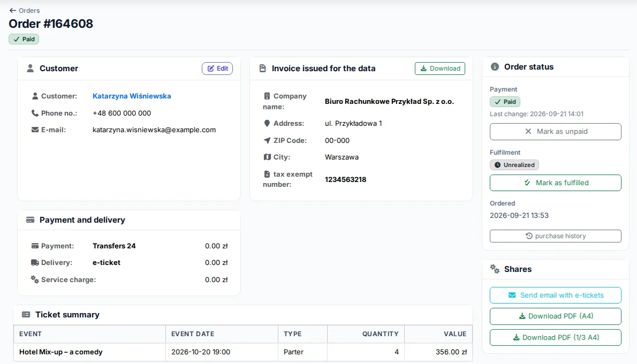
Task: Click the ticket value 356.00 zł
Action: click(x=451, y=352)
